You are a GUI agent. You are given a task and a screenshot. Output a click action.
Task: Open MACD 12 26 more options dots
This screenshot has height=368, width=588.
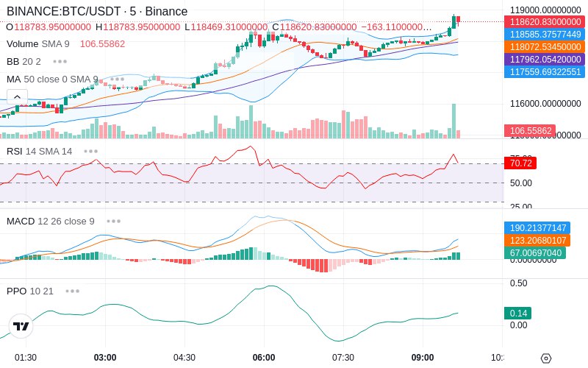point(114,222)
